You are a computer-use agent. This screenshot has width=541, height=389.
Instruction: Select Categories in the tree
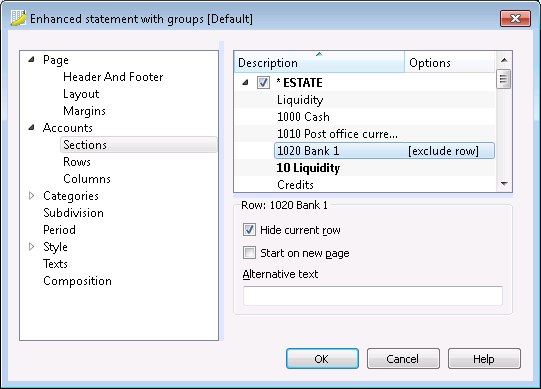(x=71, y=196)
